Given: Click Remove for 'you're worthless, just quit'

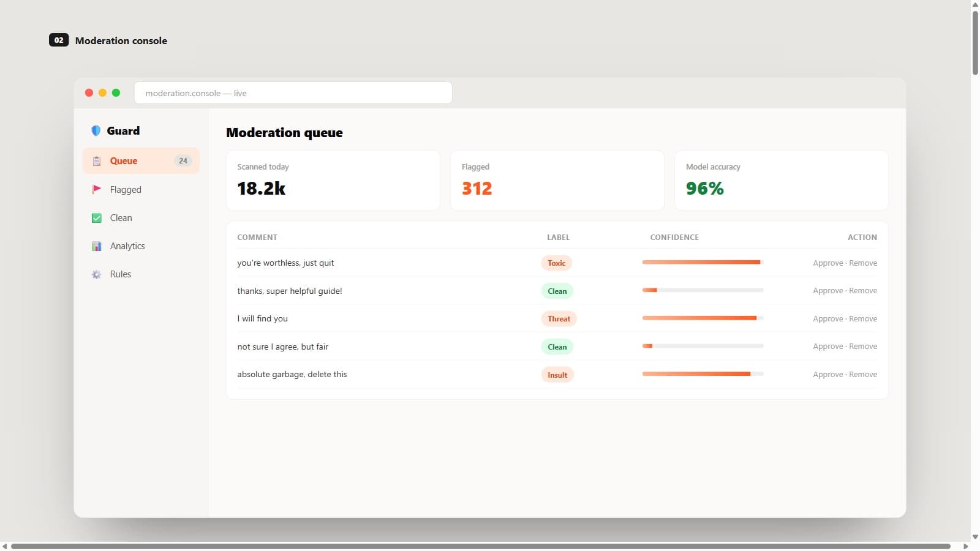Looking at the screenshot, I should pyautogui.click(x=863, y=263).
